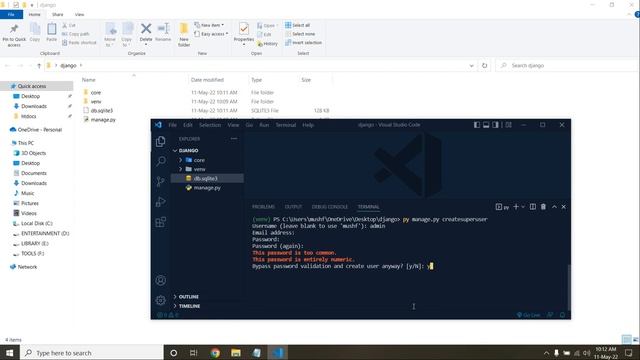This screenshot has height=360, width=640.
Task: Open the VS Code Help menu
Action: (308, 125)
